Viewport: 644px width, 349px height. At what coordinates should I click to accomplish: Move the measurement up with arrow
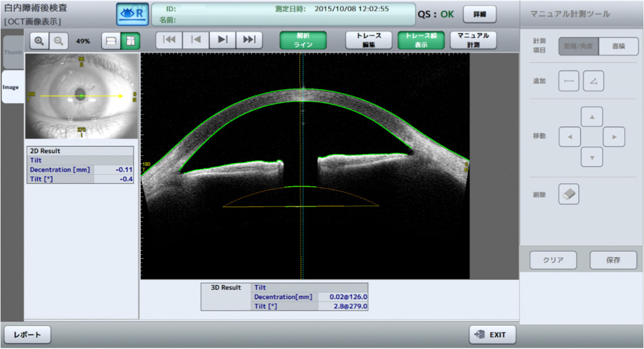(x=591, y=117)
